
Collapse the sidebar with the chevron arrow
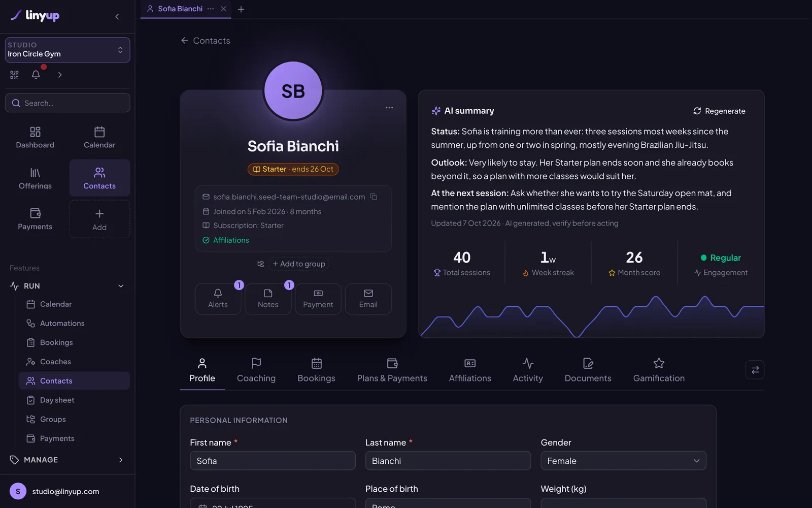[117, 17]
